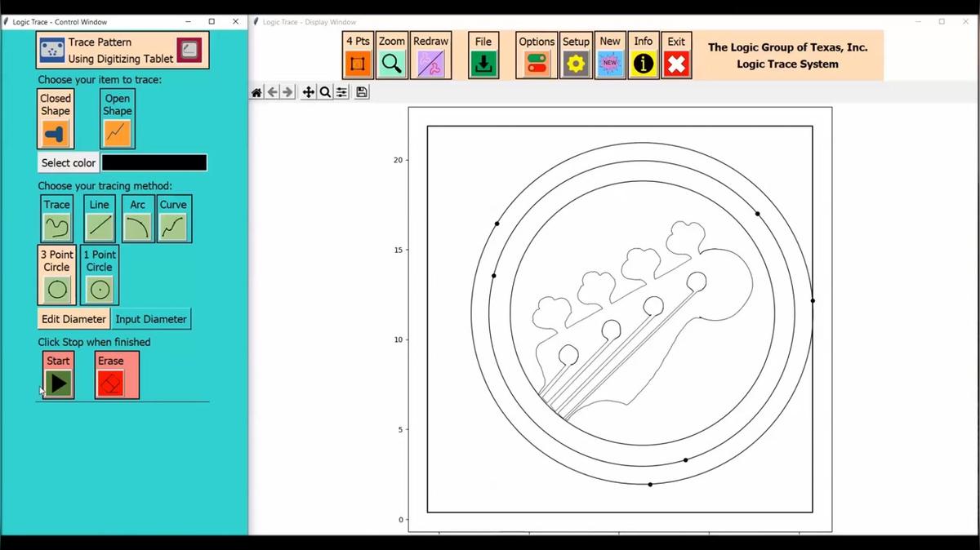
Task: Click the 4 Pts toolbar button
Action: click(x=358, y=55)
